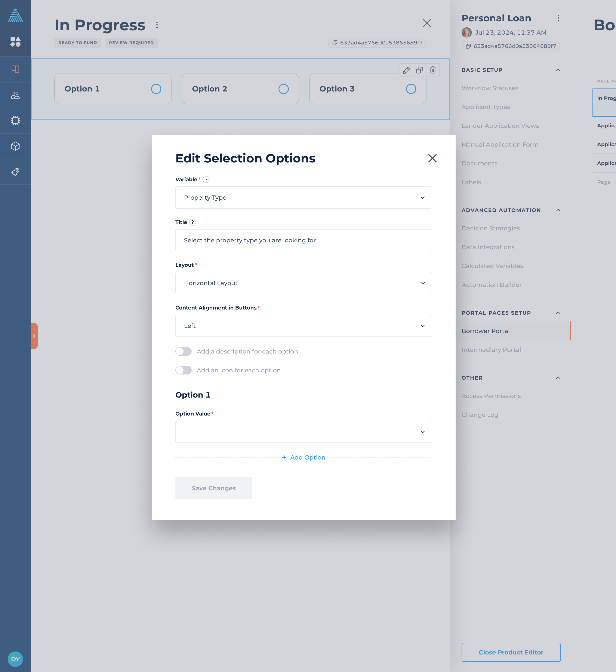
Task: Click the rocket icon in the sidebar
Action: click(x=15, y=172)
